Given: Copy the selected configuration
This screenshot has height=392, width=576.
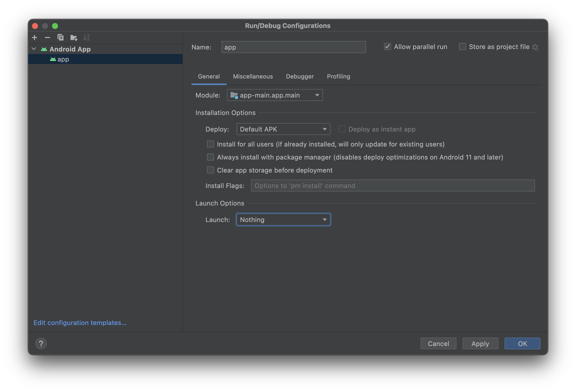Looking at the screenshot, I should click(60, 37).
